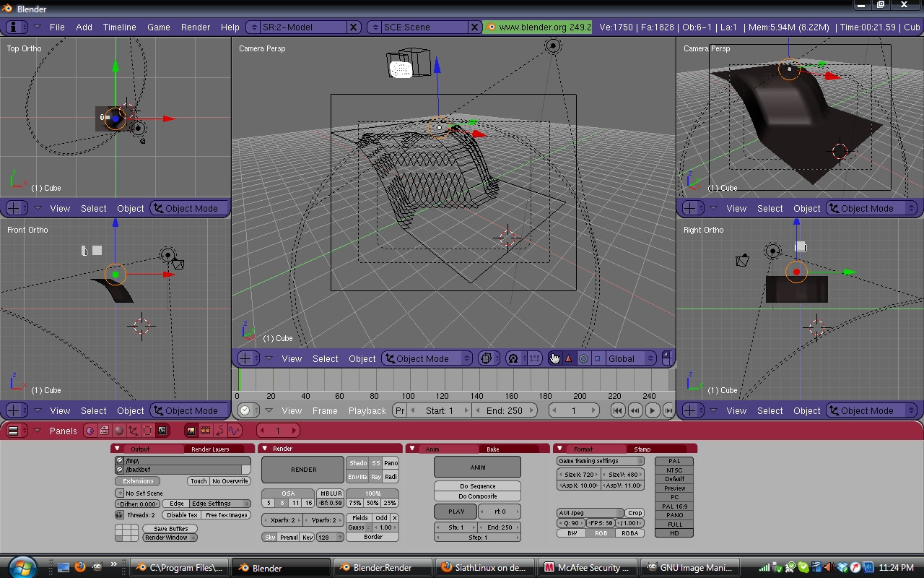Open the SR:2-Model screen selector
The height and width of the screenshot is (578, 924).
pyautogui.click(x=302, y=27)
